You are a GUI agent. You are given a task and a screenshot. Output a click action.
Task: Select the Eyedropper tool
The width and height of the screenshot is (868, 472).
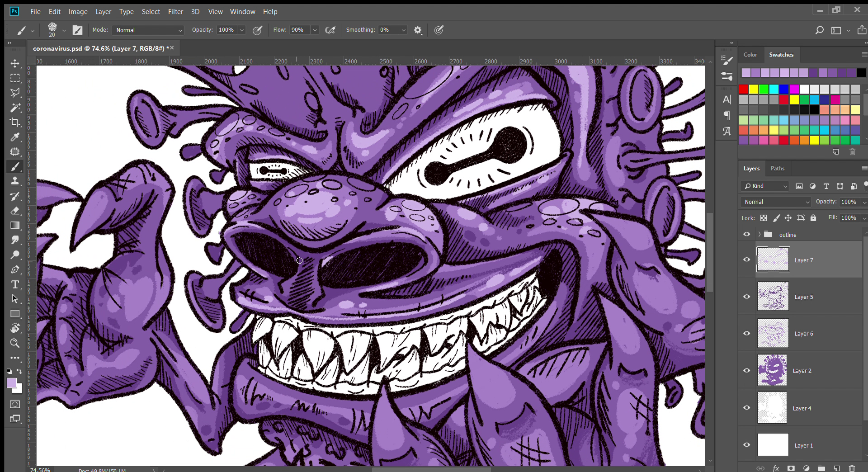[x=15, y=137]
